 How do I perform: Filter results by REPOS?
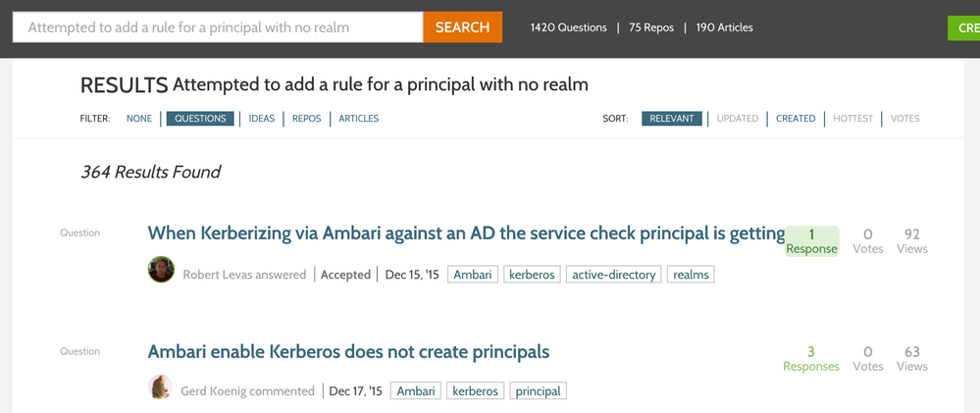(x=306, y=119)
